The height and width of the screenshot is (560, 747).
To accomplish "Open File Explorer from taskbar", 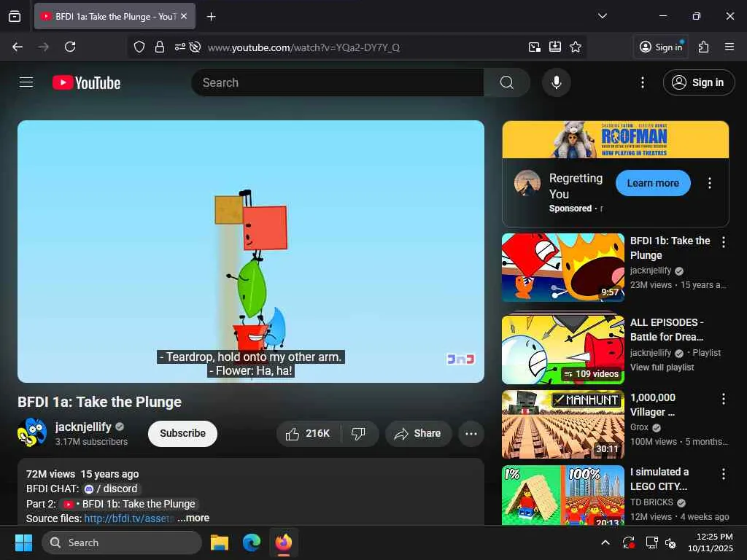I will point(220,542).
